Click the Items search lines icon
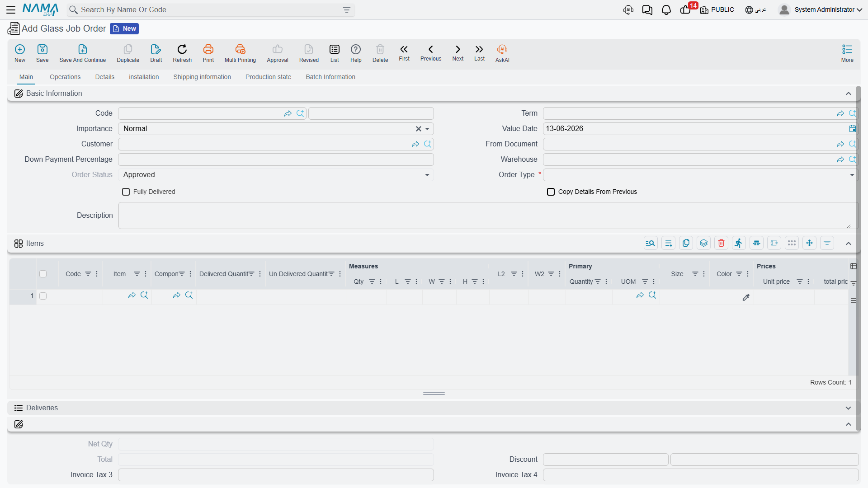868x488 pixels. tap(651, 243)
